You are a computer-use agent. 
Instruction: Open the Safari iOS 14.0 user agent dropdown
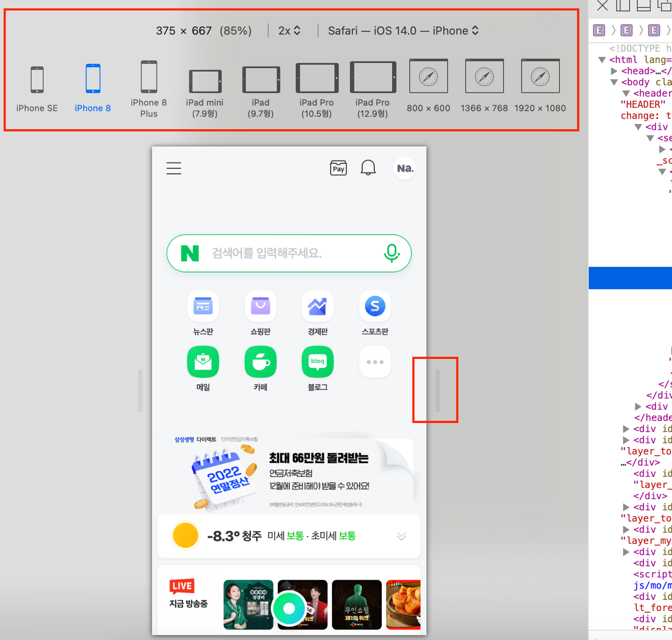tap(403, 31)
